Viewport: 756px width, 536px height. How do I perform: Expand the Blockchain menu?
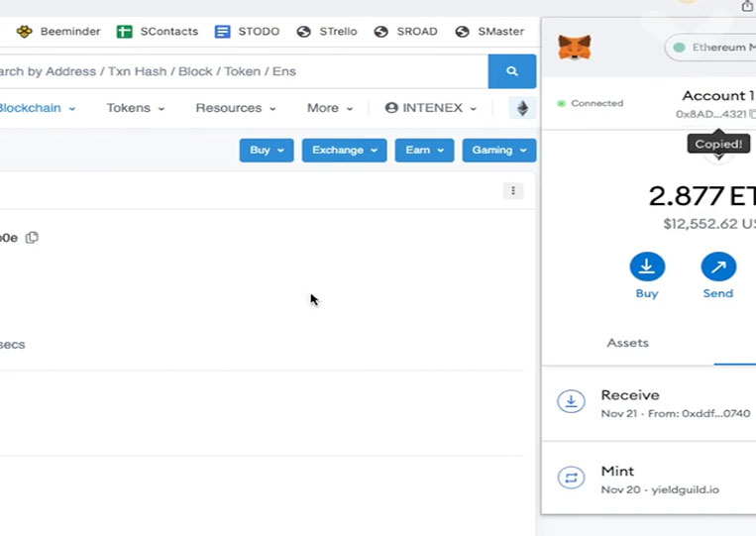[x=38, y=108]
